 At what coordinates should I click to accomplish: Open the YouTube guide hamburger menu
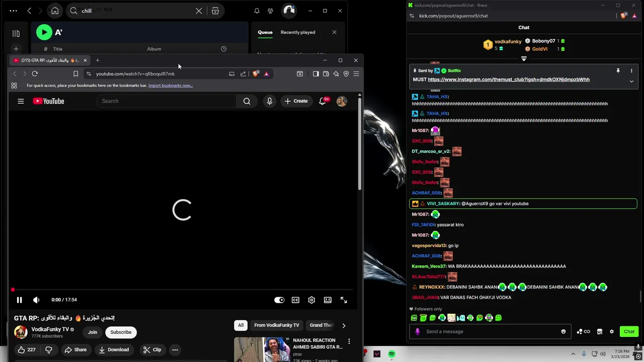[x=21, y=101]
